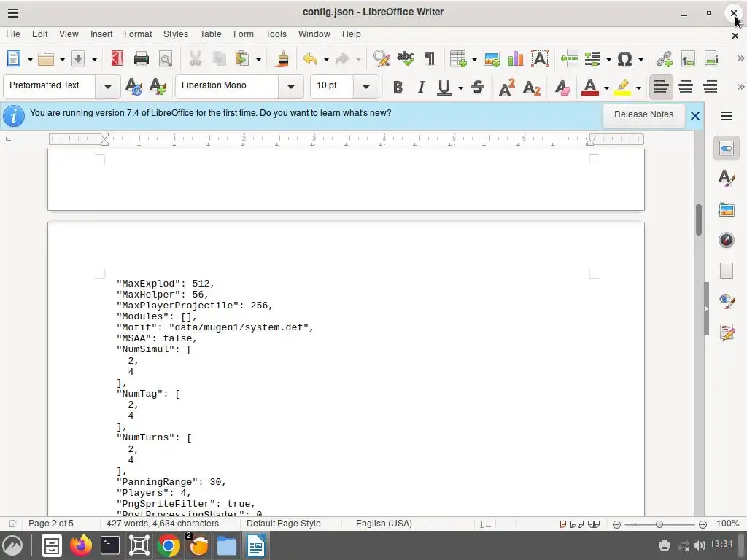Click Highlighting Color yellow swatch
Image resolution: width=747 pixels, height=560 pixels.
(623, 87)
